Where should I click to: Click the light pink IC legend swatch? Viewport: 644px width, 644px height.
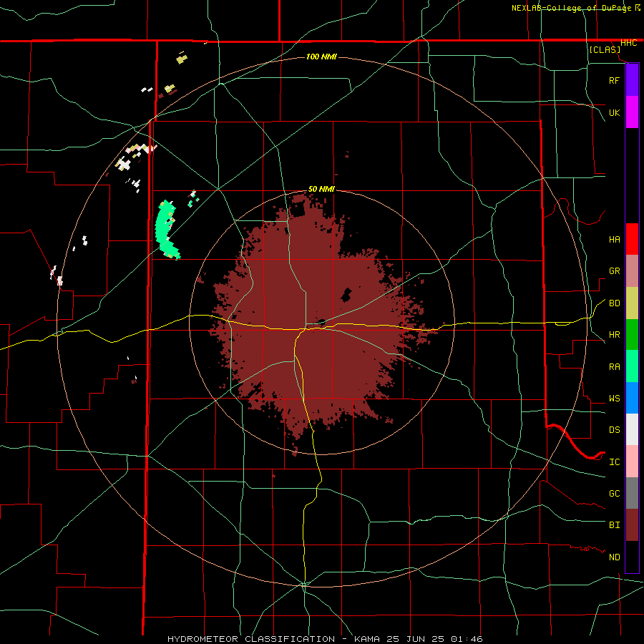tap(632, 462)
